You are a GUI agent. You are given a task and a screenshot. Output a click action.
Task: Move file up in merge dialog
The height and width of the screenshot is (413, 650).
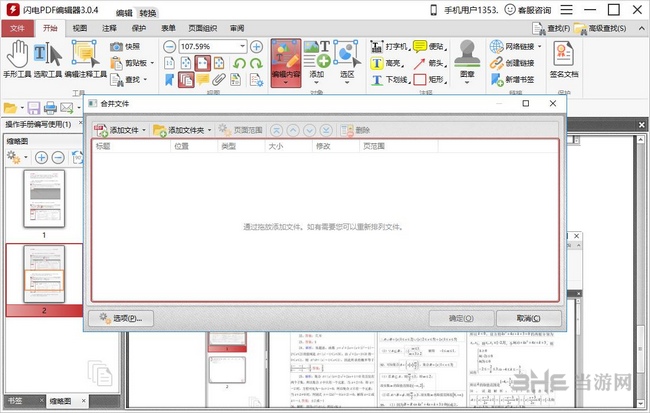[293, 130]
